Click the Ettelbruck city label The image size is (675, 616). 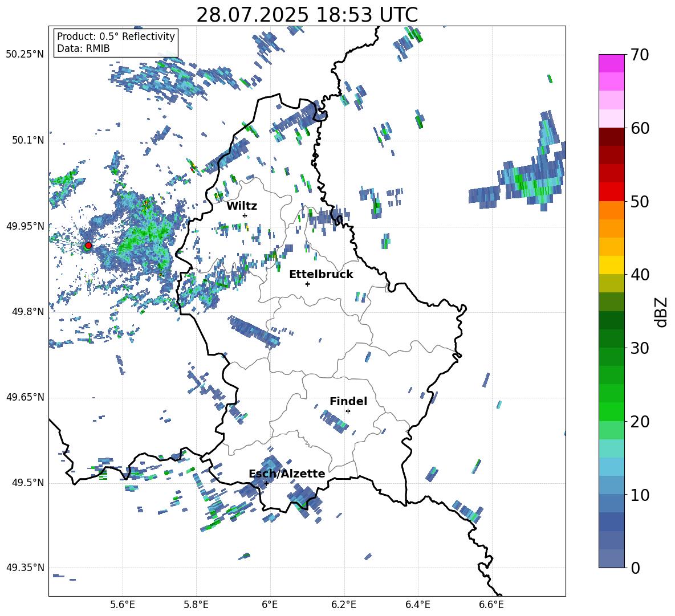pyautogui.click(x=321, y=274)
